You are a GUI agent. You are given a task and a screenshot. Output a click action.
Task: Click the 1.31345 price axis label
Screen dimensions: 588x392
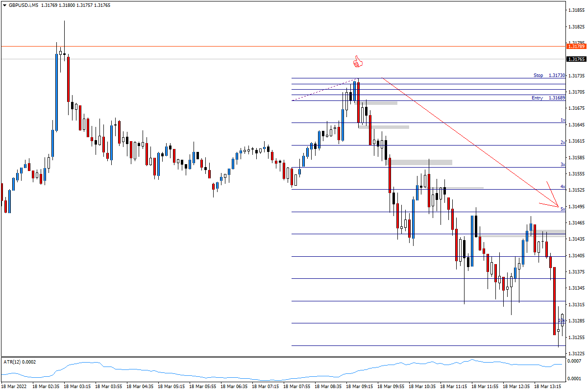click(x=577, y=288)
